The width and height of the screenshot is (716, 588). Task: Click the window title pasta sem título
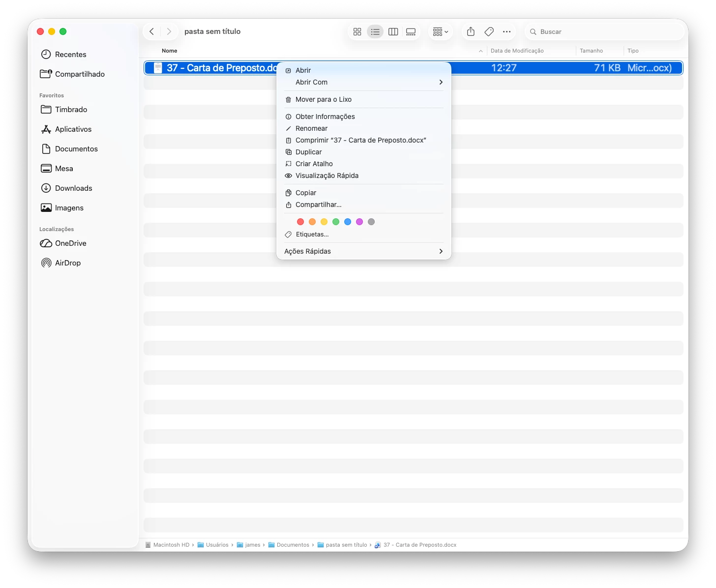(212, 31)
